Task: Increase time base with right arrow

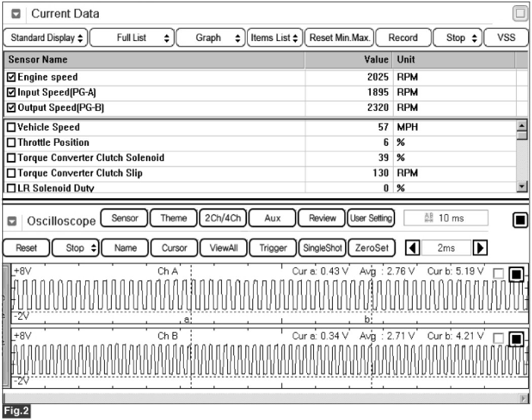Action: click(479, 248)
